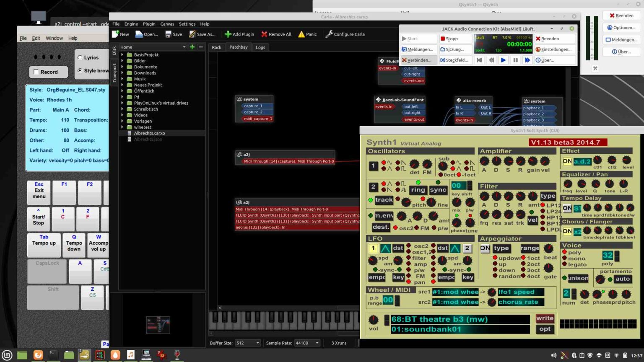Save the project using Carla's Save icon

coord(169,34)
